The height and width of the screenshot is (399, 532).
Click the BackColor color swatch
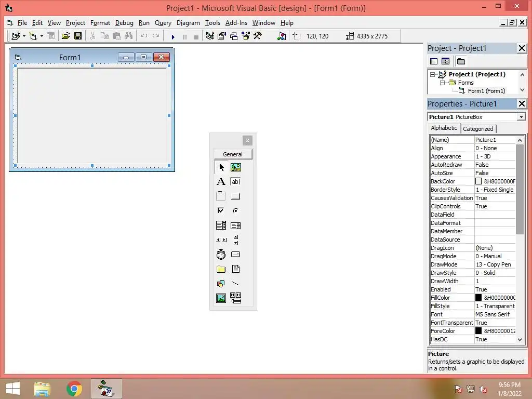click(478, 181)
